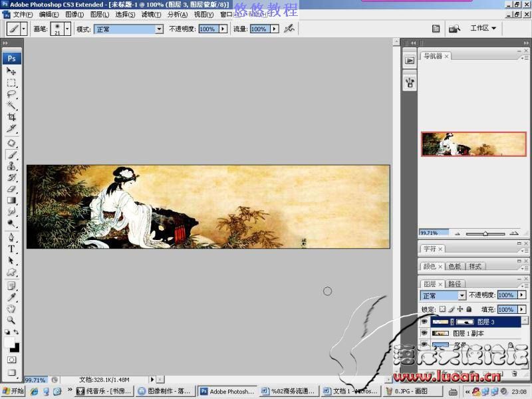The height and width of the screenshot is (399, 532).
Task: Hide layer 图层 1 副本 via eye icon
Action: [x=424, y=333]
